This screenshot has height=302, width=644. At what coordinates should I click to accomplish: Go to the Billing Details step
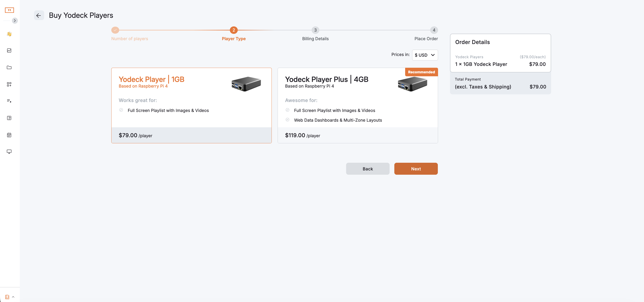[315, 30]
